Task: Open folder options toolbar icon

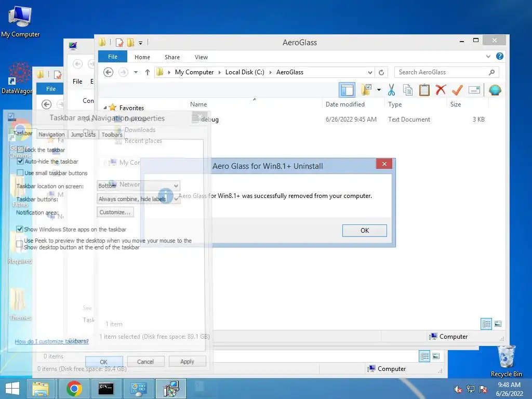Action: point(366,90)
